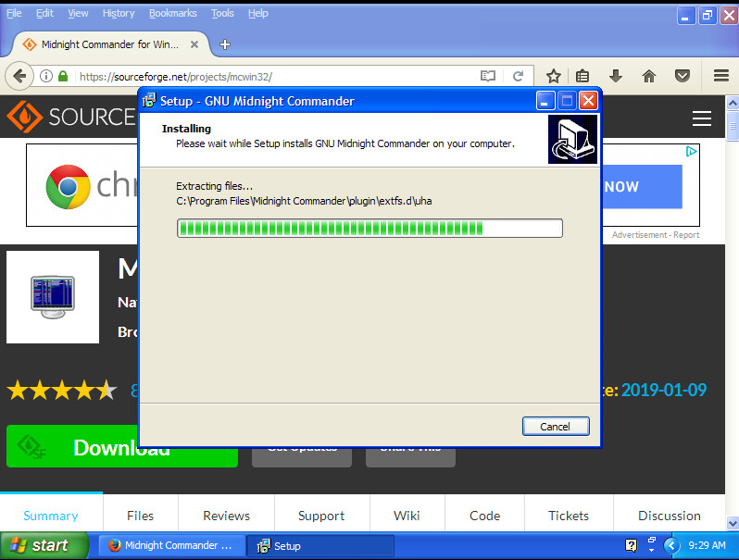Click the 9:29 AM taskbar clock
739x560 pixels.
(x=707, y=545)
